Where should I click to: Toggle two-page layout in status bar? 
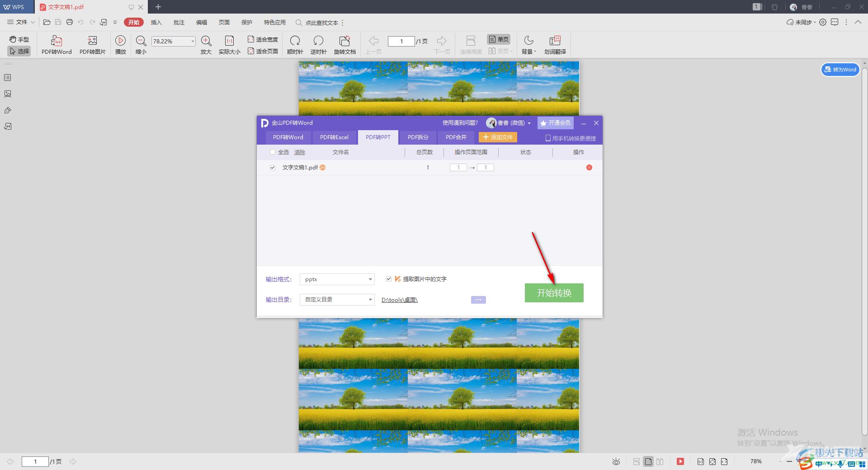pyautogui.click(x=660, y=461)
